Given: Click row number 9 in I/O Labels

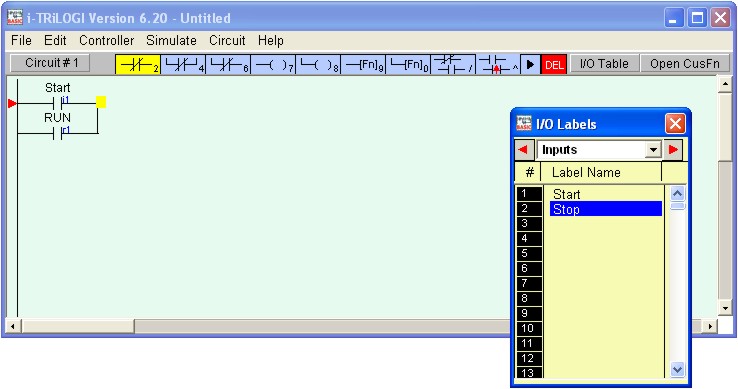Looking at the screenshot, I should [529, 314].
